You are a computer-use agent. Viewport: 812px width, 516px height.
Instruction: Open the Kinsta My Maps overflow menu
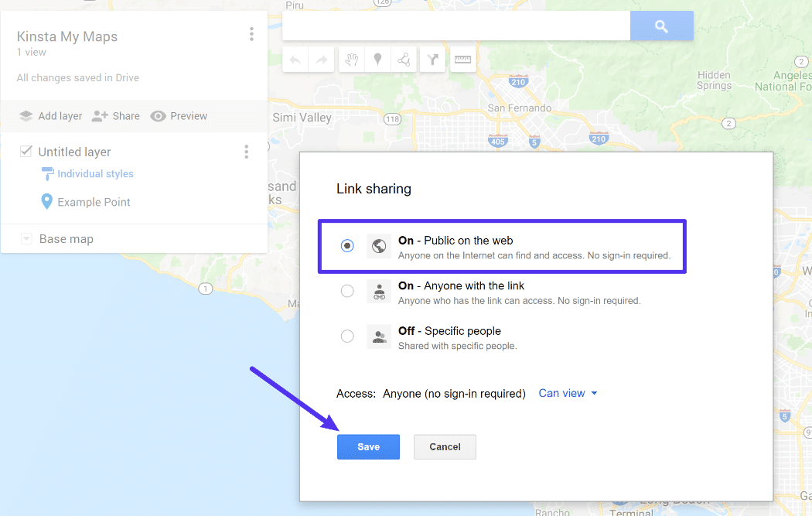251,34
